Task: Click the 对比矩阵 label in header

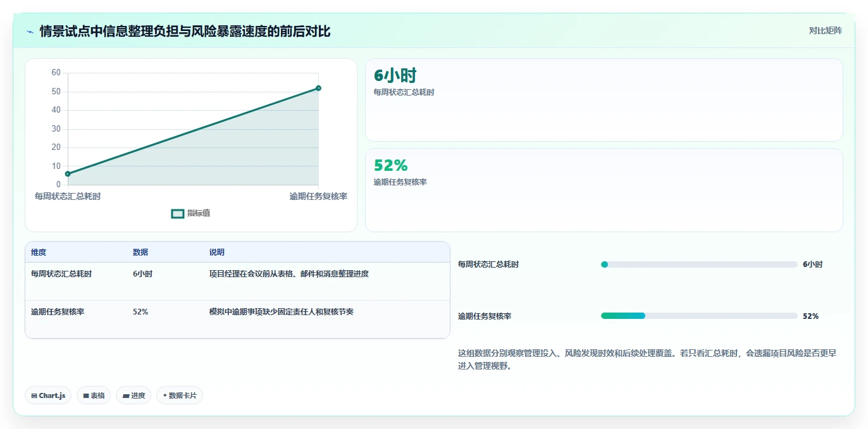Action: coord(825,30)
